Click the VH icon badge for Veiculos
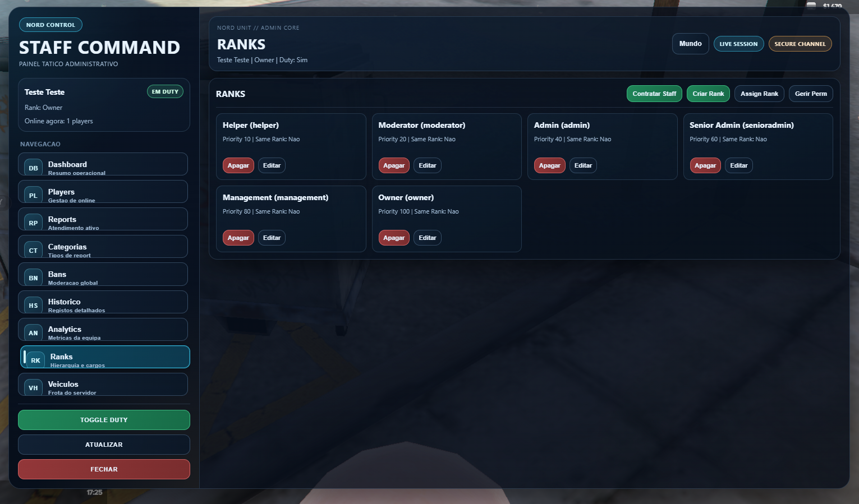 pyautogui.click(x=33, y=387)
